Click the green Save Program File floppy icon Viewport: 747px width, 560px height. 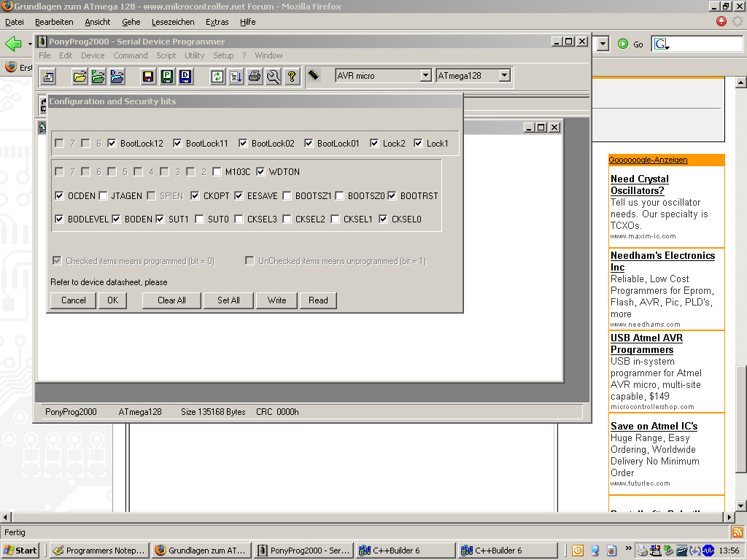[167, 76]
